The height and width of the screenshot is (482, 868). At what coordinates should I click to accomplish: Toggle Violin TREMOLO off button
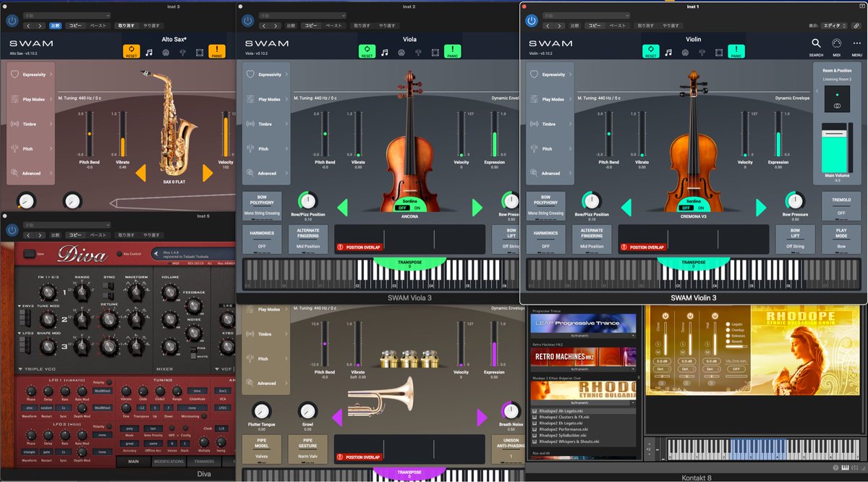coord(841,206)
